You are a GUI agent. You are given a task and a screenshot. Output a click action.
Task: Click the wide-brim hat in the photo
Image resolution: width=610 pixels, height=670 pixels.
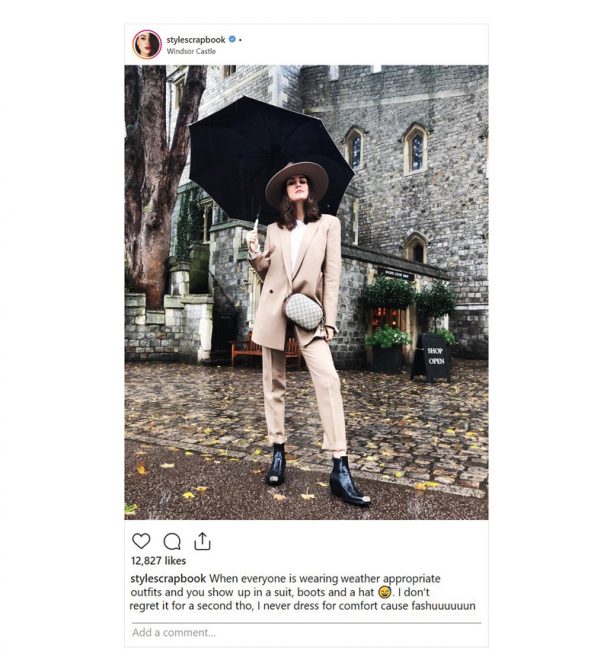tap(297, 179)
